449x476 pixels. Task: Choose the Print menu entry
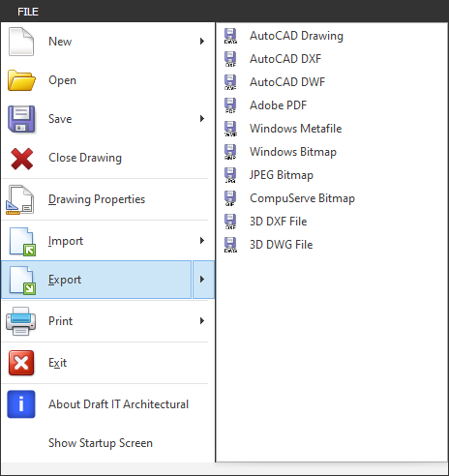pos(107,321)
